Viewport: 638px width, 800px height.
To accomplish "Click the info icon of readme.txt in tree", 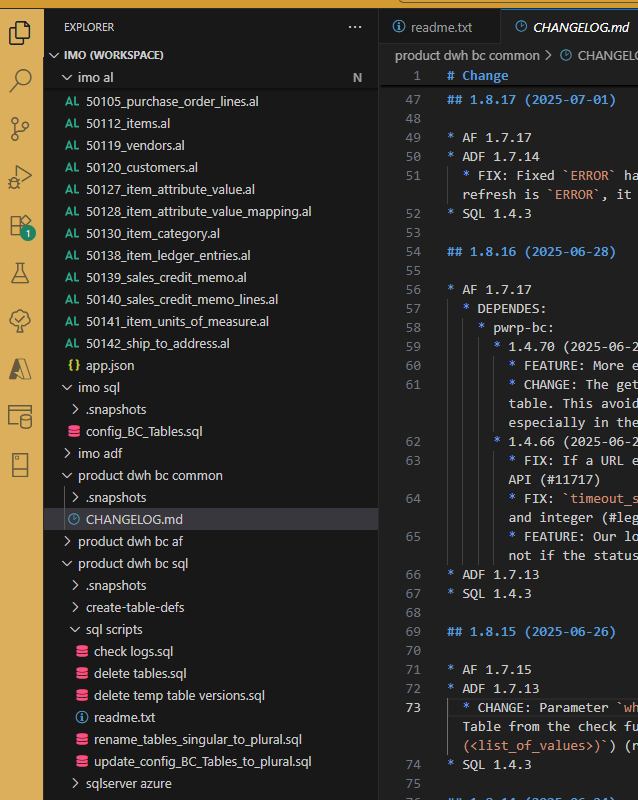I will 82,717.
